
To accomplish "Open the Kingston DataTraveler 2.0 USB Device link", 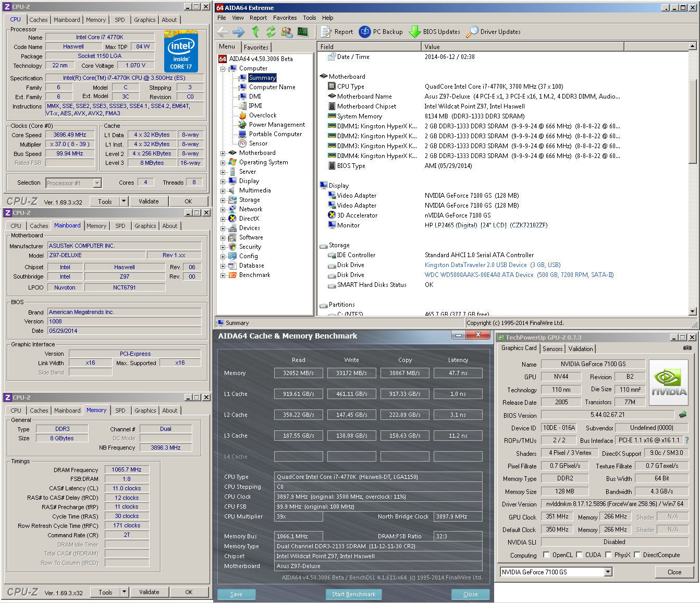I will coord(493,265).
